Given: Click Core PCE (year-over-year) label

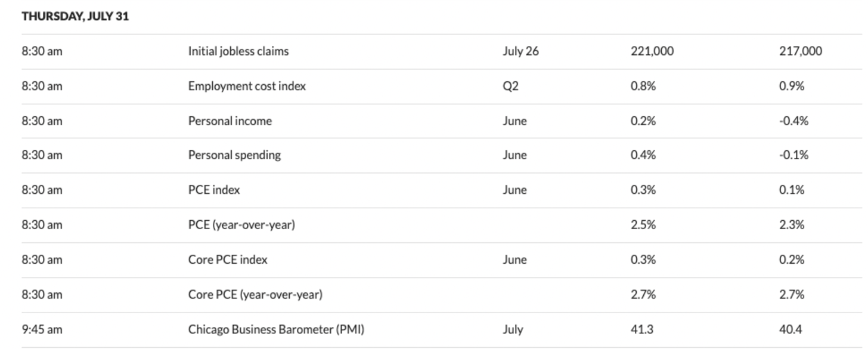Looking at the screenshot, I should pyautogui.click(x=255, y=294).
